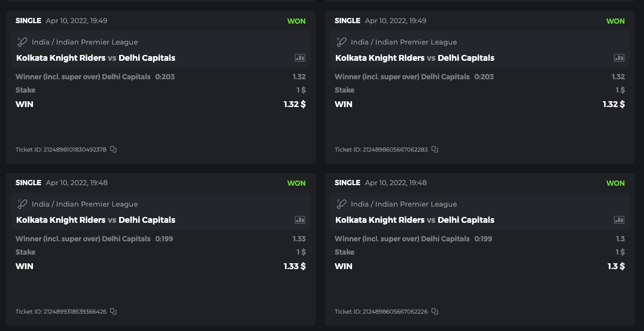Copy ticket ID ending in 366426
This screenshot has width=644, height=331.
[x=113, y=311]
